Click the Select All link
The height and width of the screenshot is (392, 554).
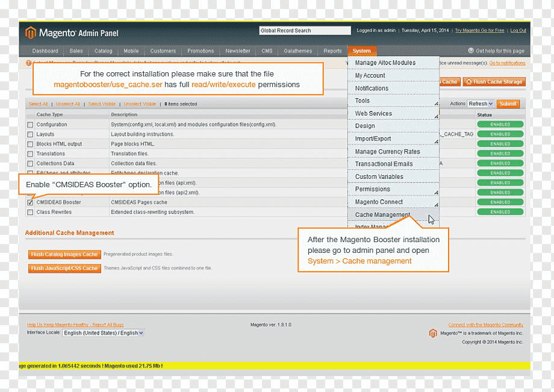[x=38, y=104]
